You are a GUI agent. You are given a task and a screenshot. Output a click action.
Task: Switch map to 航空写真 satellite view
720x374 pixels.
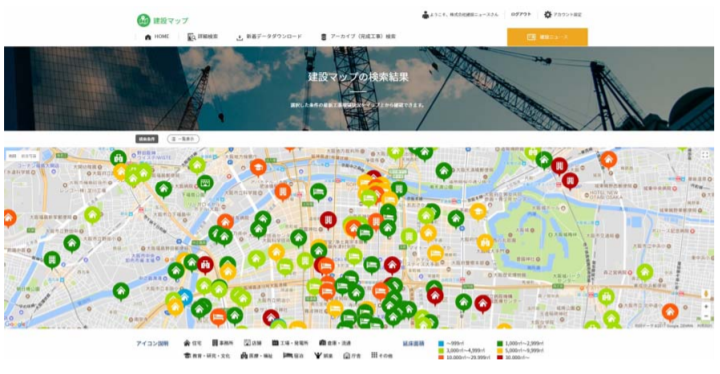29,156
